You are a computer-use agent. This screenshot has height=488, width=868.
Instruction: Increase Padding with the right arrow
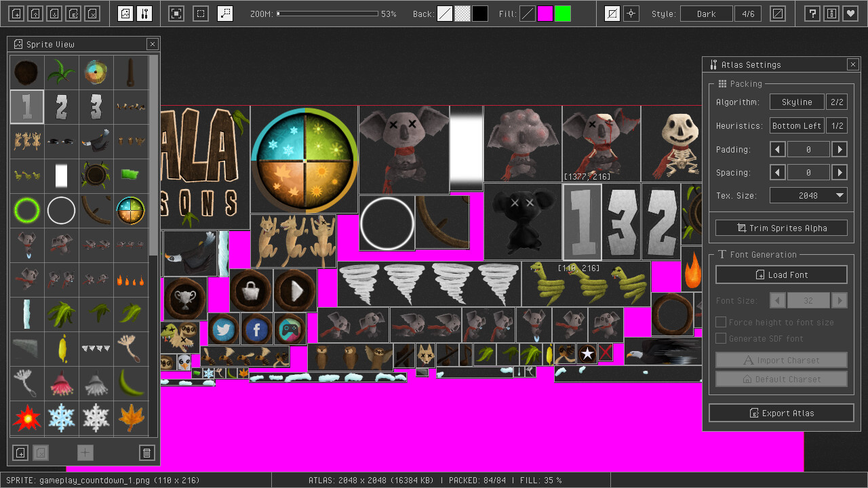coord(840,149)
